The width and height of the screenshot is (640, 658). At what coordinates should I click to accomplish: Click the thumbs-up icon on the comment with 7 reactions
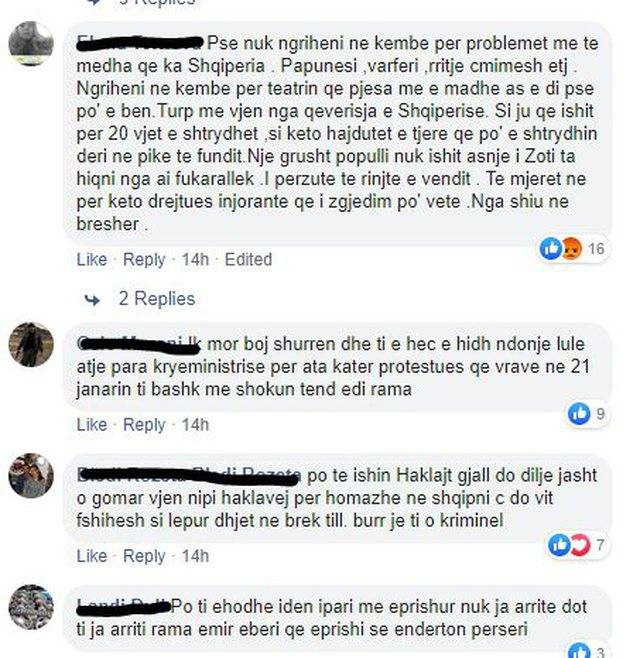point(559,545)
